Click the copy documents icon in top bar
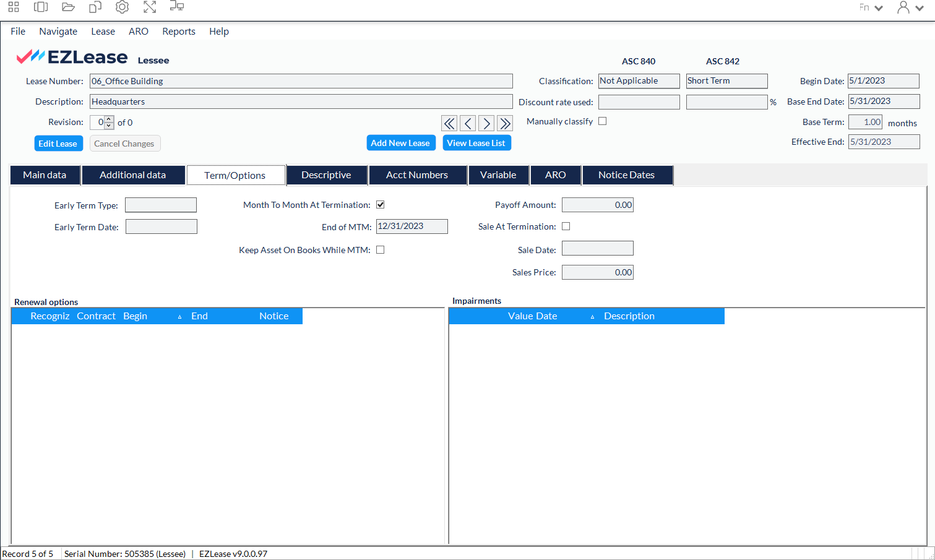 pos(95,7)
